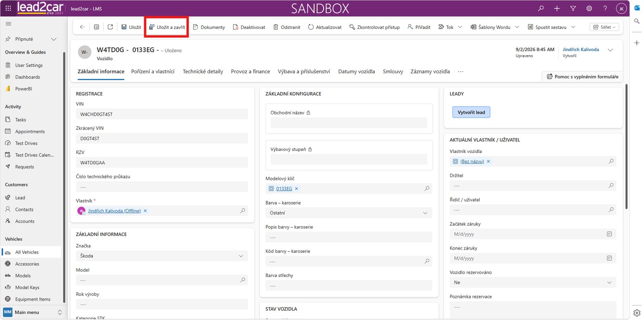This screenshot has height=320, width=644.
Task: Open Pomoc s vyplněním formuláře
Action: point(582,76)
